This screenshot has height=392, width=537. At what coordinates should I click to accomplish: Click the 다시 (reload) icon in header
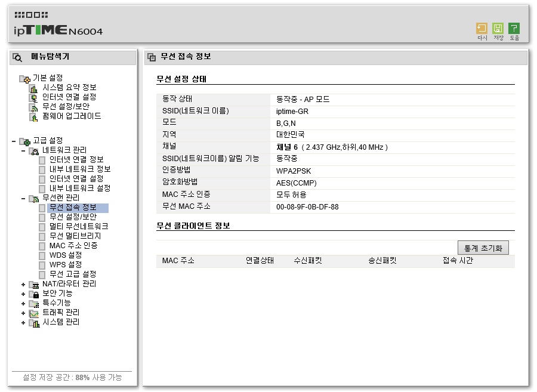click(482, 29)
